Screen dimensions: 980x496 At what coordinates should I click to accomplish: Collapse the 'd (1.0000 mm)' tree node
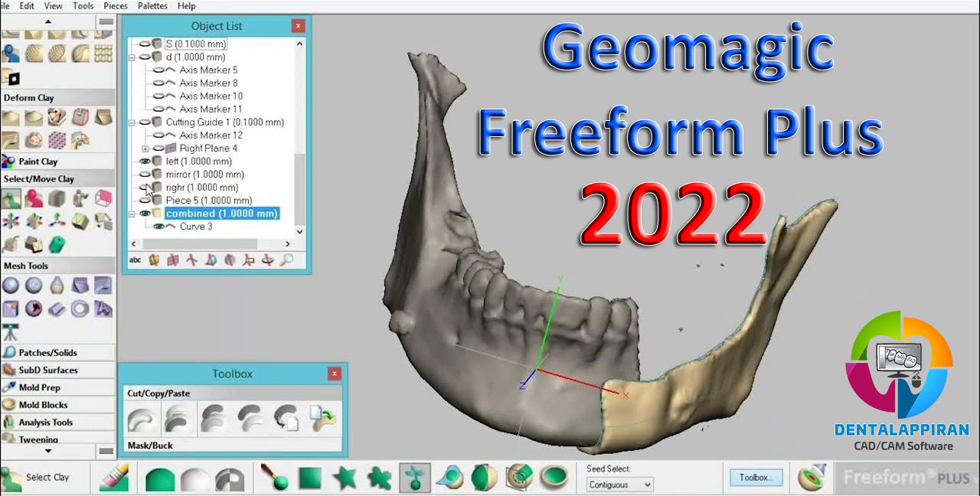click(132, 57)
